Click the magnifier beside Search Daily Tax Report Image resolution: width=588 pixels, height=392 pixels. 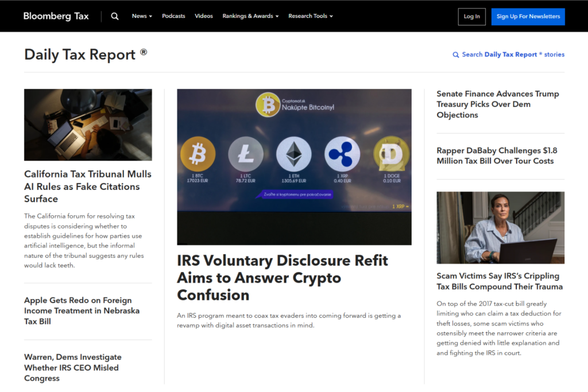[455, 55]
